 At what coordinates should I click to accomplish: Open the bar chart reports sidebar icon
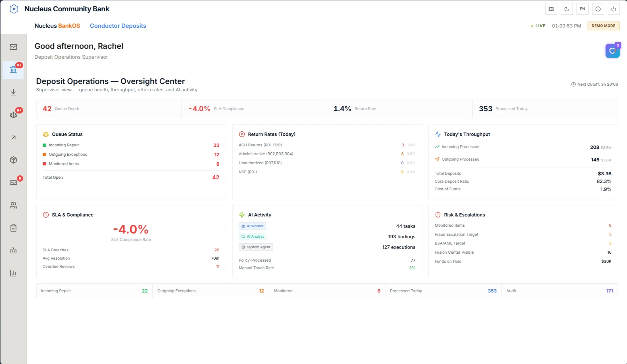coord(13,273)
